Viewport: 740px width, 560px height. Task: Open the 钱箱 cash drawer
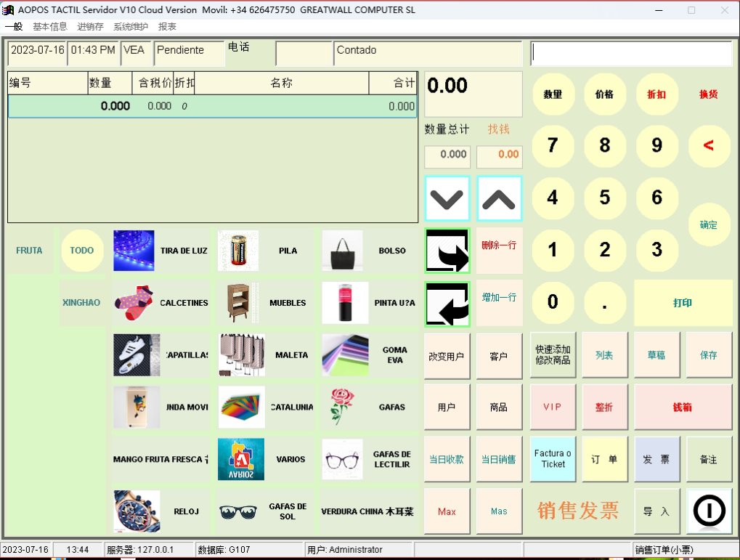pyautogui.click(x=683, y=407)
